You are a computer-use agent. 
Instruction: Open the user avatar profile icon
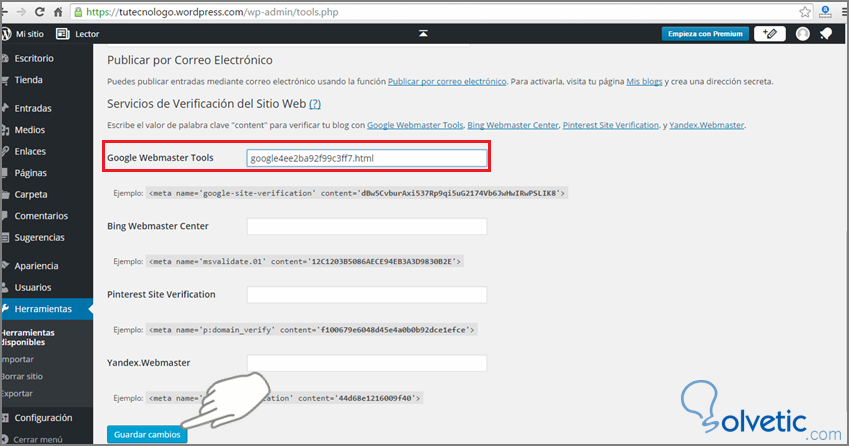[x=802, y=34]
